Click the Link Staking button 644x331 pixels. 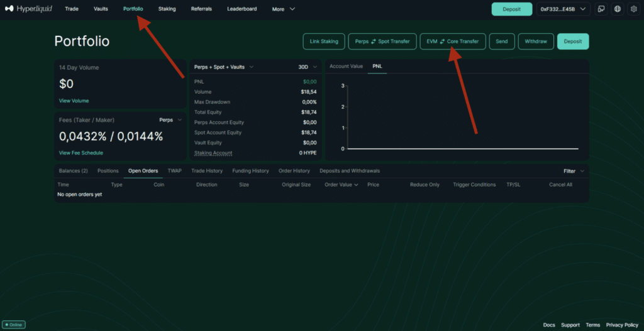click(x=324, y=41)
